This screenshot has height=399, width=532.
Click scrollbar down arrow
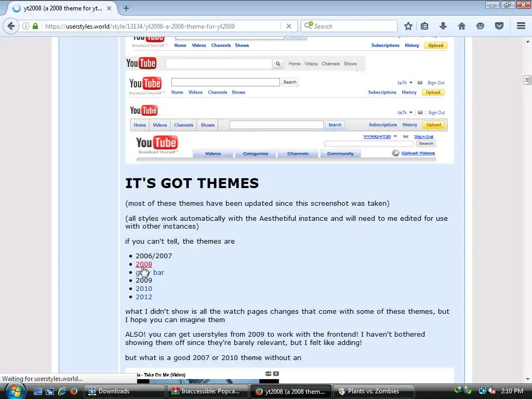click(x=528, y=379)
